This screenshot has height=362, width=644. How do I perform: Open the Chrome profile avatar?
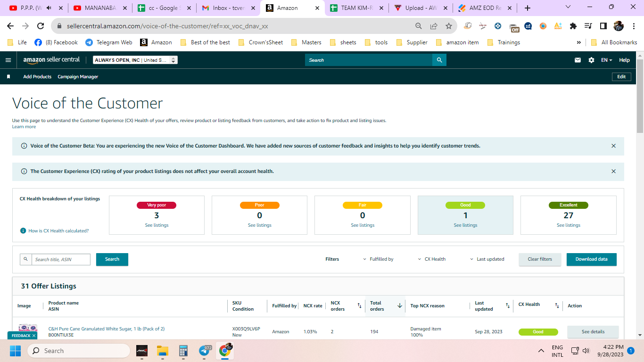pyautogui.click(x=619, y=26)
